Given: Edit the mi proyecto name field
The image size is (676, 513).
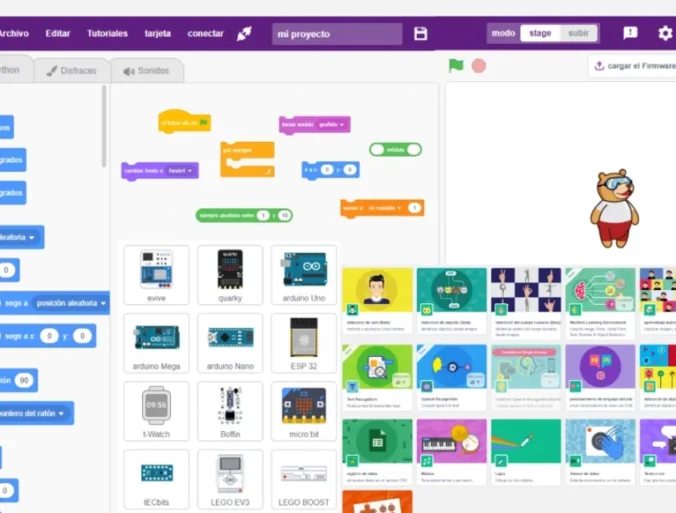Looking at the screenshot, I should pyautogui.click(x=337, y=34).
